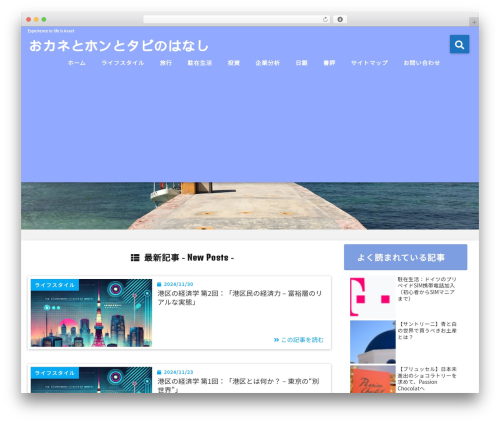Image resolution: width=500 pixels, height=423 pixels.
Task: Click the list icon beside 最新記事 heading
Action: (135, 258)
